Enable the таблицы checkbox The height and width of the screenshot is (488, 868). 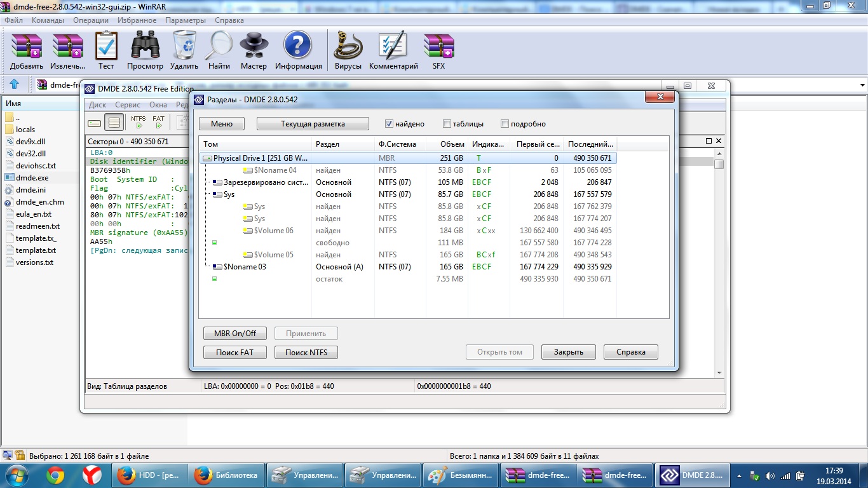click(447, 124)
